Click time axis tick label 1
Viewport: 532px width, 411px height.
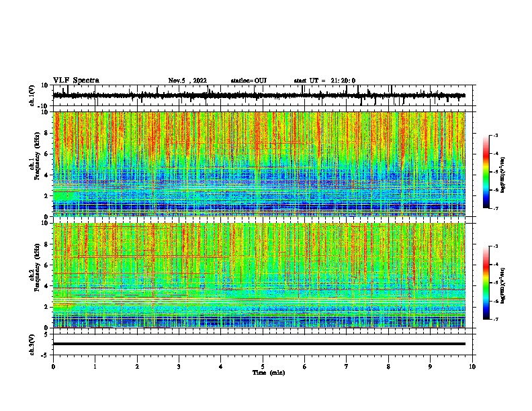[95, 367]
